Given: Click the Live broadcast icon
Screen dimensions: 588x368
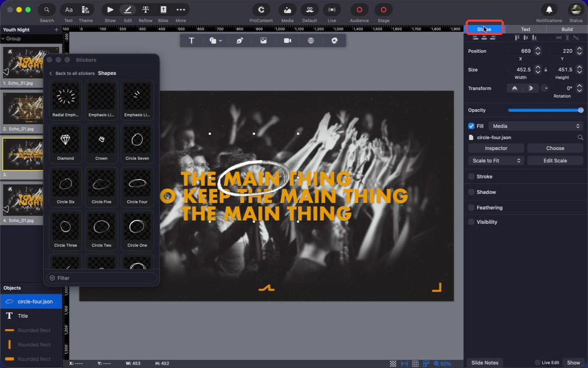Looking at the screenshot, I should point(332,10).
